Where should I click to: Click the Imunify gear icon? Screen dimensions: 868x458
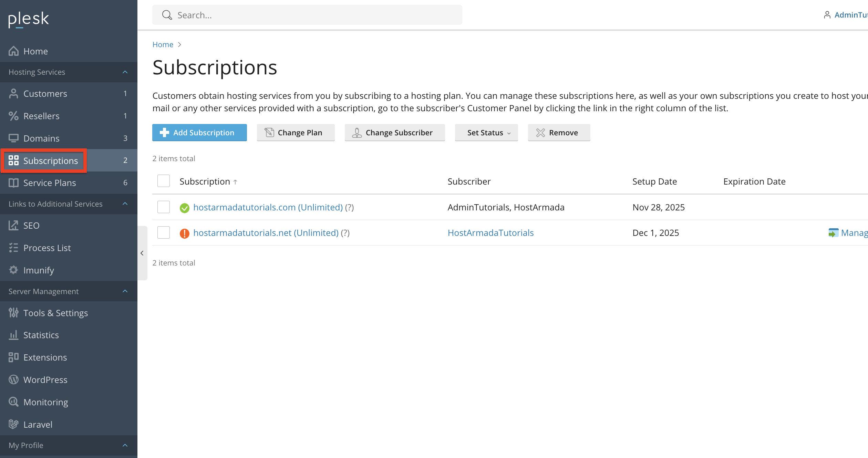tap(13, 270)
